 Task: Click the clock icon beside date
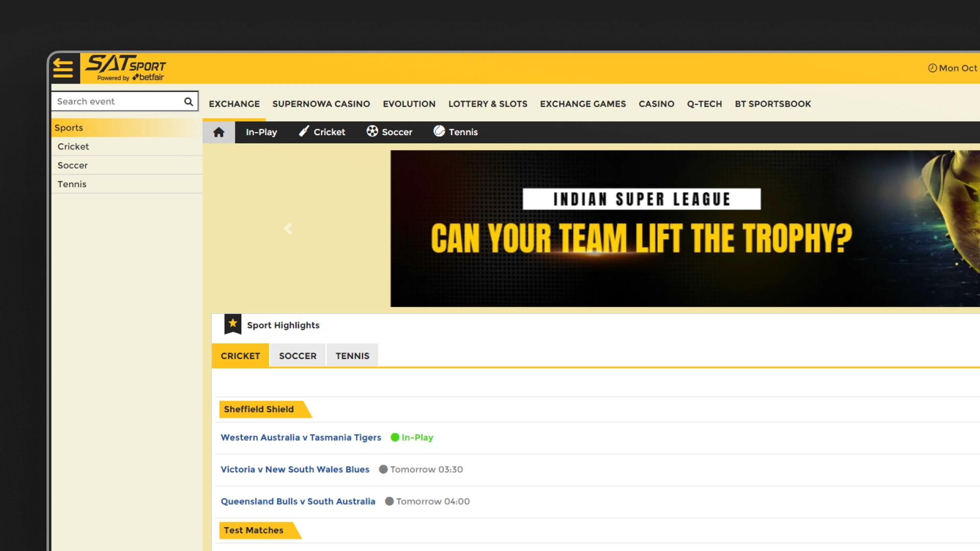[932, 68]
